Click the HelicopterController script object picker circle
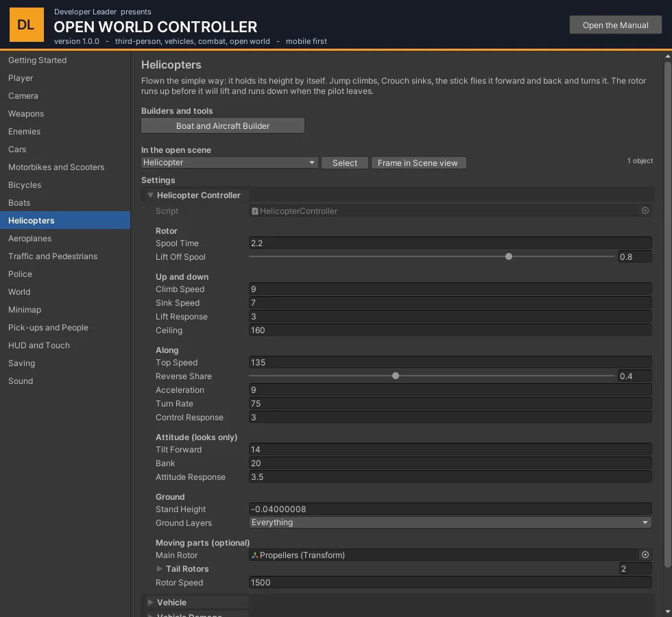The width and height of the screenshot is (672, 617). 645,210
